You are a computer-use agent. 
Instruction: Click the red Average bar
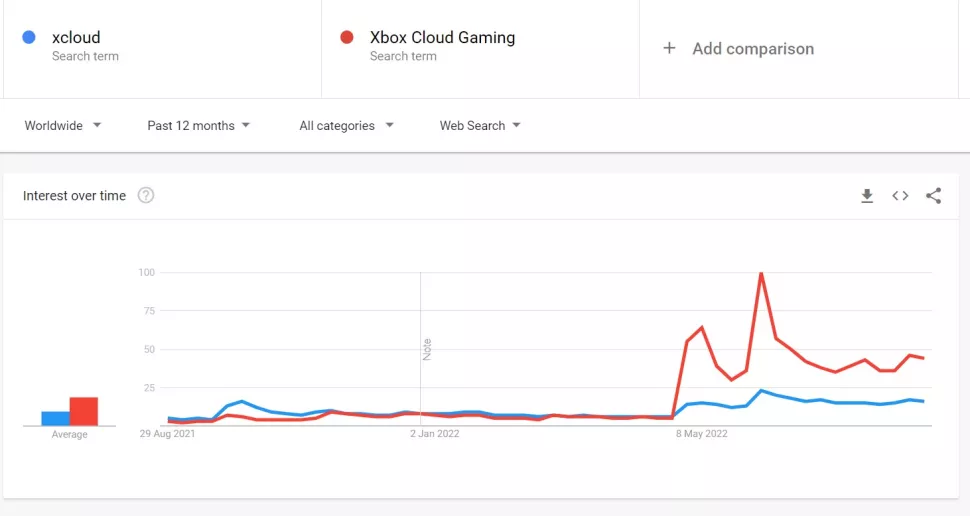[x=84, y=411]
